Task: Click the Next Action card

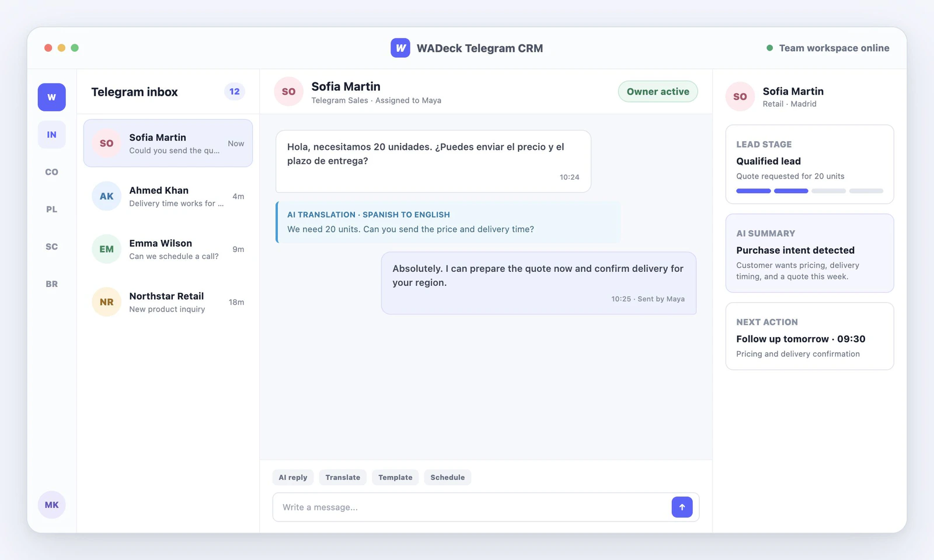Action: pyautogui.click(x=810, y=336)
